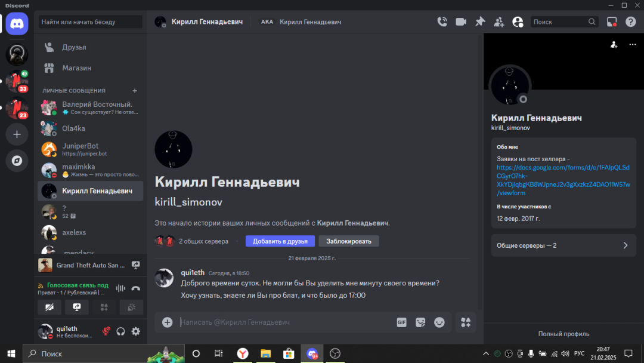The height and width of the screenshot is (363, 644).
Task: Open the three-dots menu in profile panel
Action: pyautogui.click(x=632, y=44)
